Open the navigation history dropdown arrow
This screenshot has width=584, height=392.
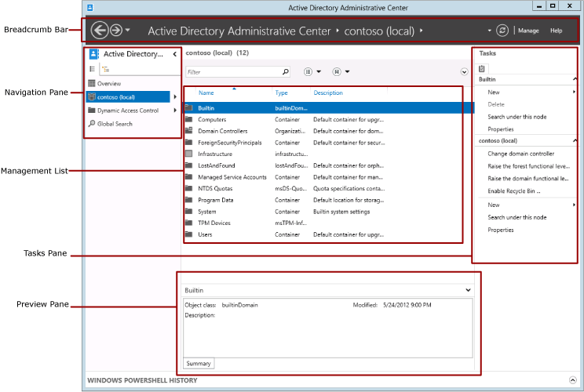click(127, 30)
